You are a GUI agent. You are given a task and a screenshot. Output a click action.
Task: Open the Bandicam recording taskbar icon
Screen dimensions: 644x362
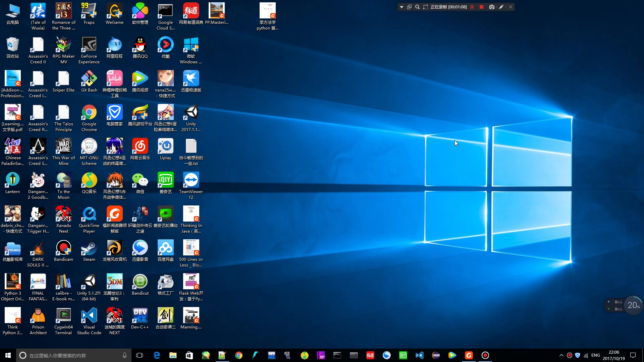pos(485,355)
